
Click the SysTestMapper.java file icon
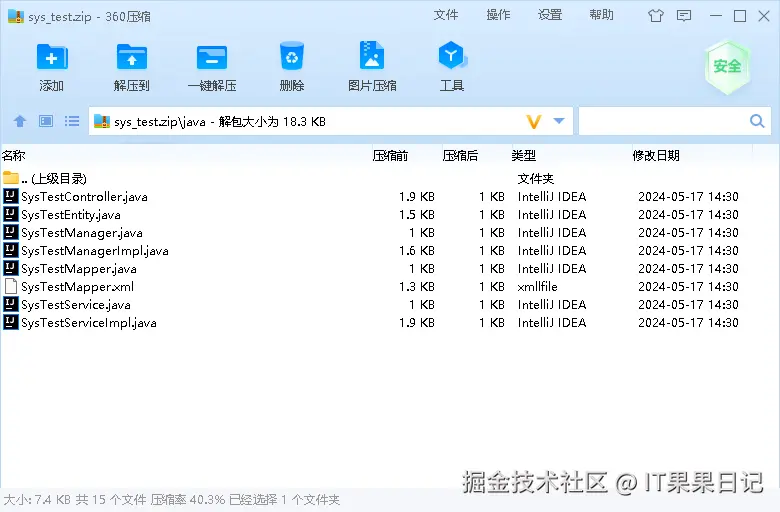click(10, 268)
